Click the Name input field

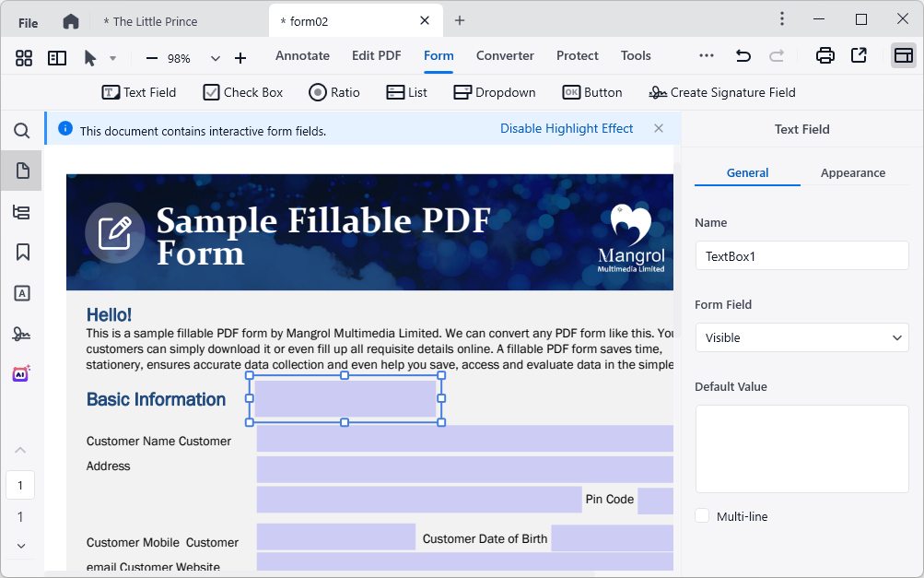(801, 255)
